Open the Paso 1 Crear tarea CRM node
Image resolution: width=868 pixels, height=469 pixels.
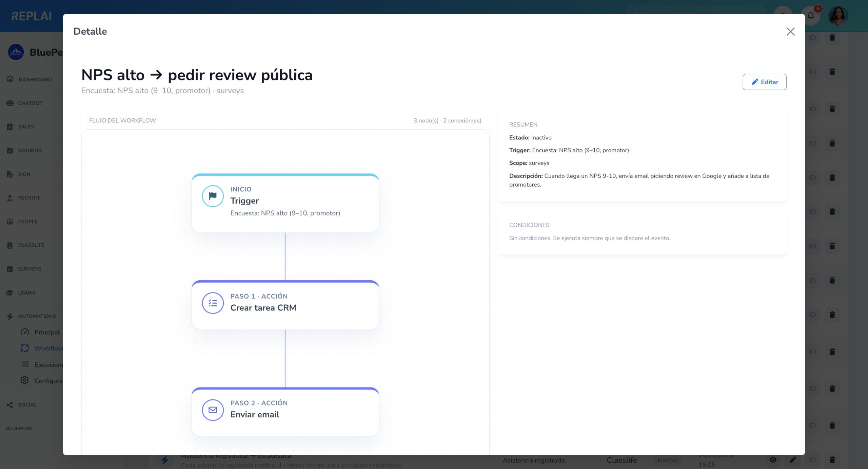click(x=285, y=305)
